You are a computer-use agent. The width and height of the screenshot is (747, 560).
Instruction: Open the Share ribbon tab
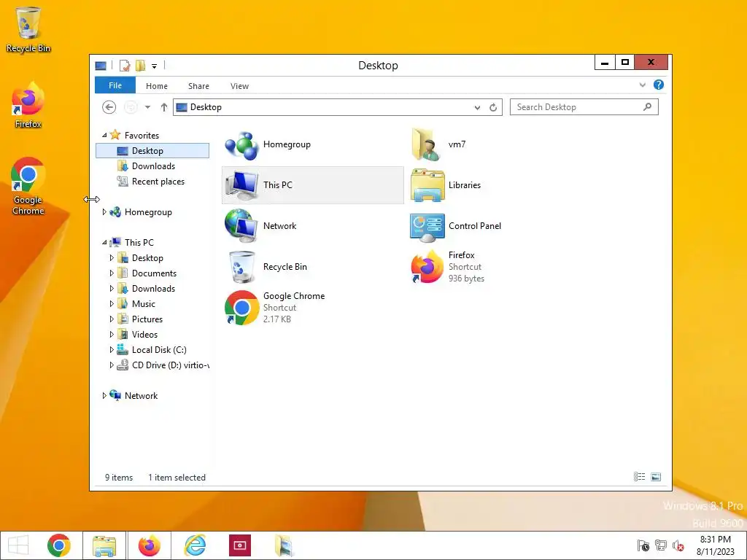pyautogui.click(x=198, y=86)
